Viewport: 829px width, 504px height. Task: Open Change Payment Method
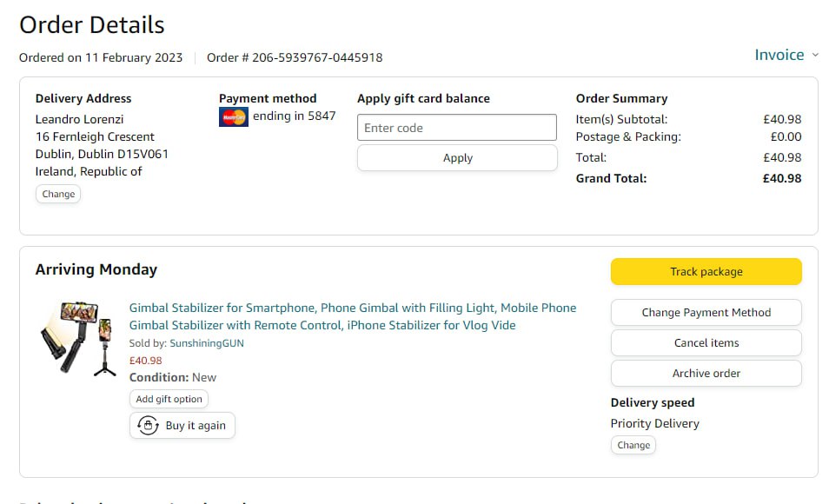[706, 313]
